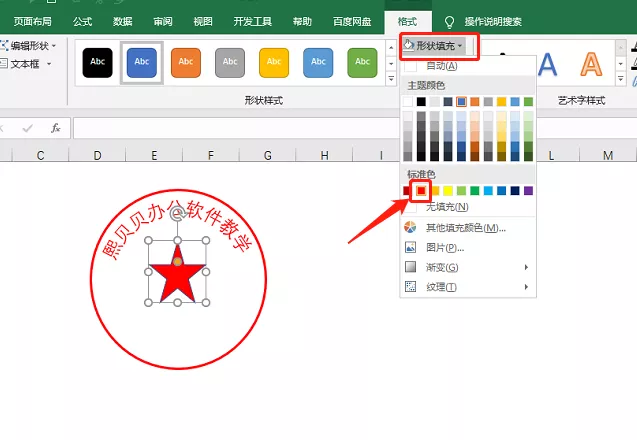The width and height of the screenshot is (637, 440).
Task: Pick the yellow standard color swatch
Action: coord(448,191)
